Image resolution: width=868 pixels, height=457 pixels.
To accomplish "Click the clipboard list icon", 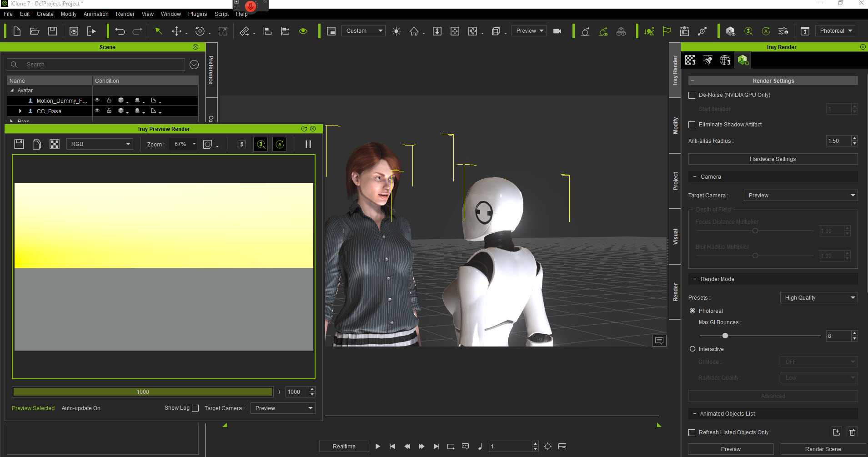I will pos(684,31).
